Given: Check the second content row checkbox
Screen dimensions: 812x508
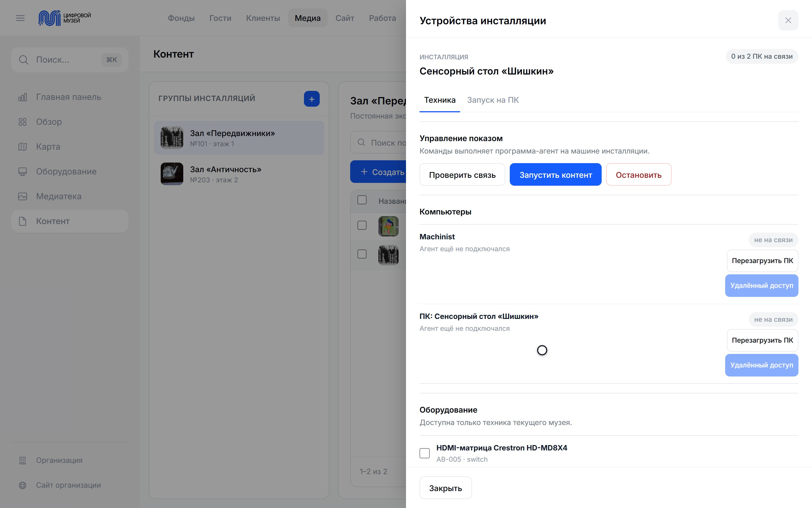Looking at the screenshot, I should [x=362, y=254].
